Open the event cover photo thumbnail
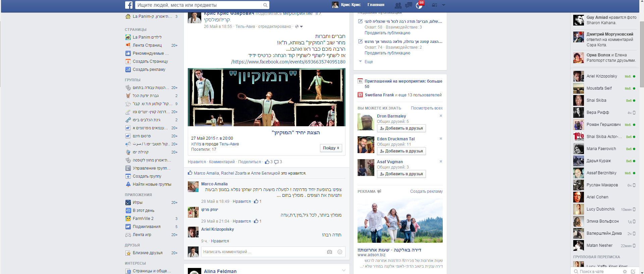 (x=267, y=97)
